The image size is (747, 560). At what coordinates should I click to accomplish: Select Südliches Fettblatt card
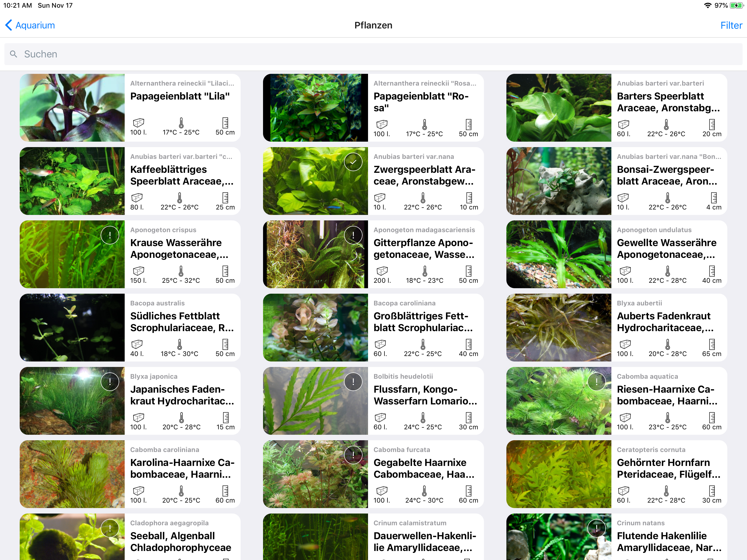pyautogui.click(x=130, y=328)
